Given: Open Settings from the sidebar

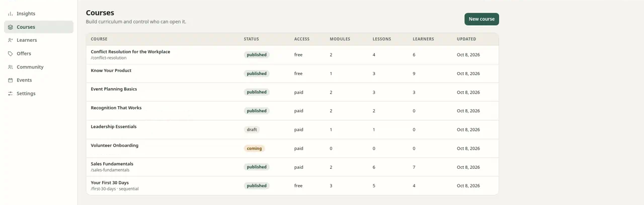Looking at the screenshot, I should [x=39, y=94].
